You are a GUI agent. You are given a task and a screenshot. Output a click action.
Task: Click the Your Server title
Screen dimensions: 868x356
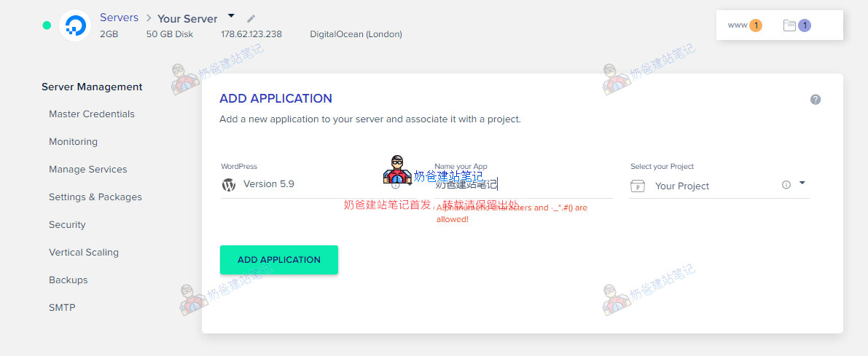point(187,19)
